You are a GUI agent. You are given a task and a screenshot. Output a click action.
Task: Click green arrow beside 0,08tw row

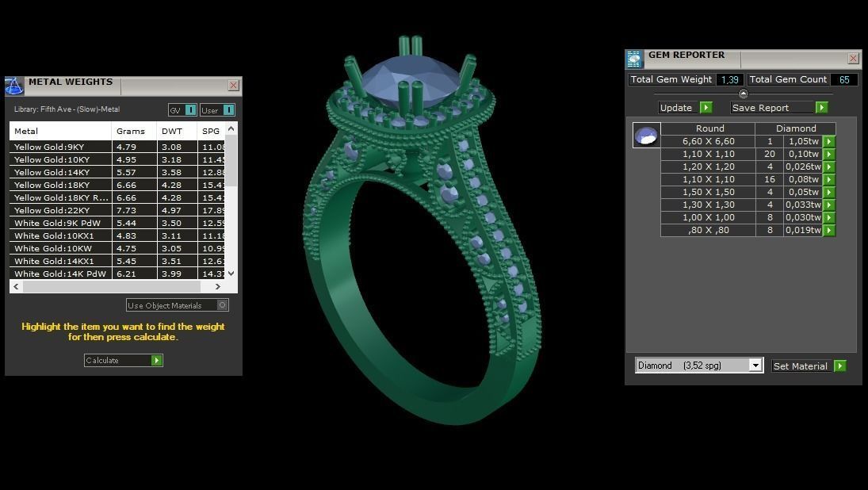point(828,179)
